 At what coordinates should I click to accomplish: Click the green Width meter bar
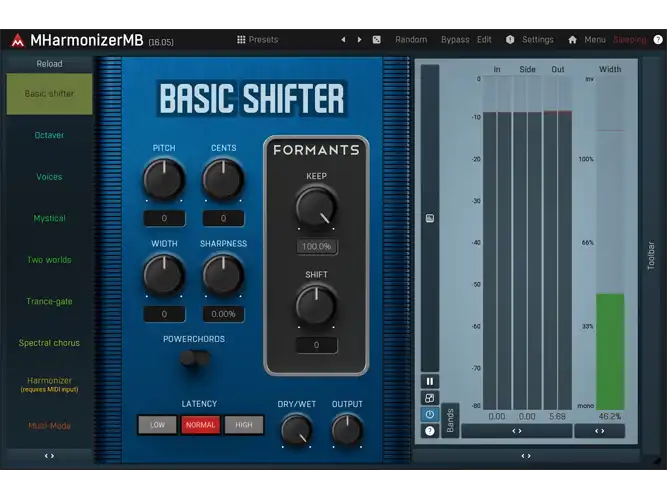point(610,351)
